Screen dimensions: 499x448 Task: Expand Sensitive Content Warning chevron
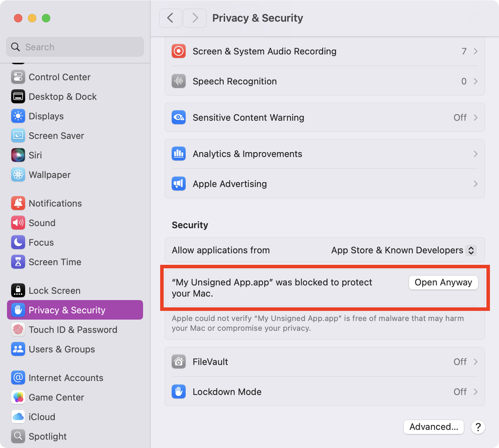tap(476, 118)
